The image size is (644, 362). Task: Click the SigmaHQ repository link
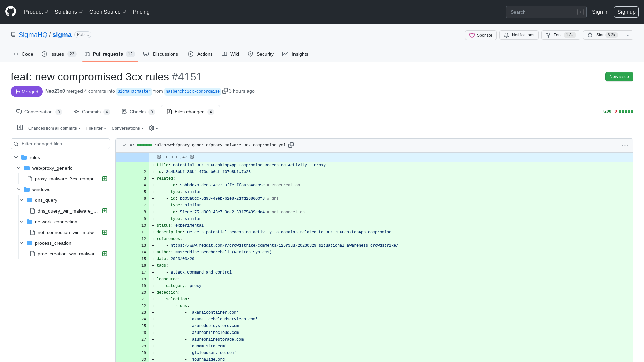tap(33, 35)
